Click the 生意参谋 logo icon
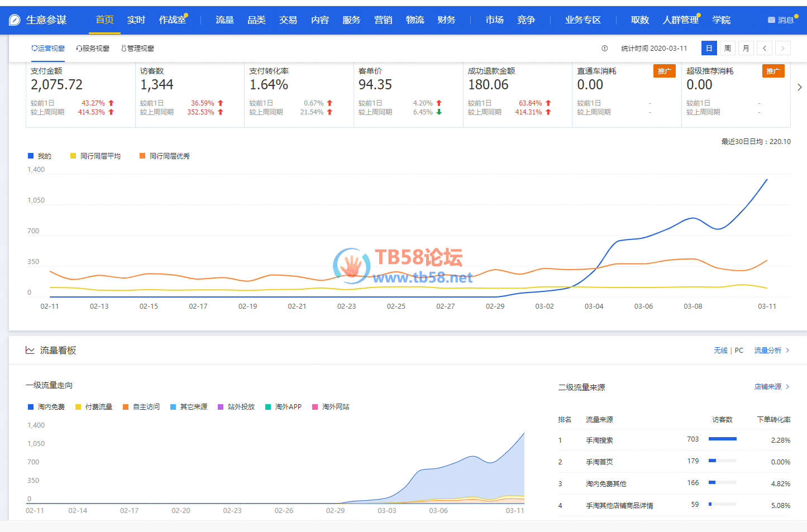Viewport: 807px width, 532px height. tap(15, 20)
